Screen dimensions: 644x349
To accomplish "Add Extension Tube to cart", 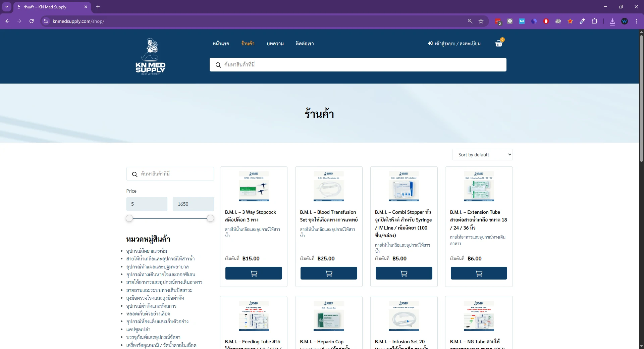I will pos(479,273).
